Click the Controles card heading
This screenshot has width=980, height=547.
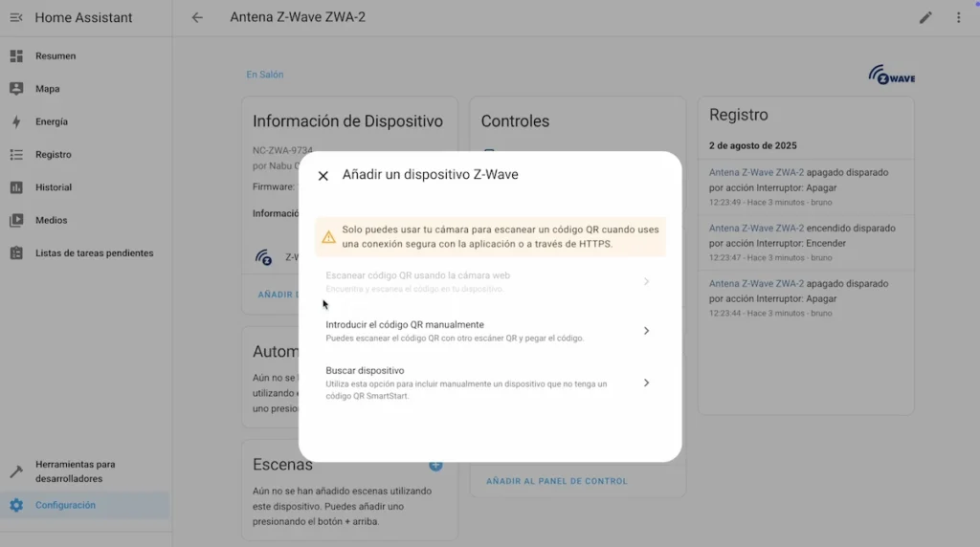pyautogui.click(x=515, y=121)
